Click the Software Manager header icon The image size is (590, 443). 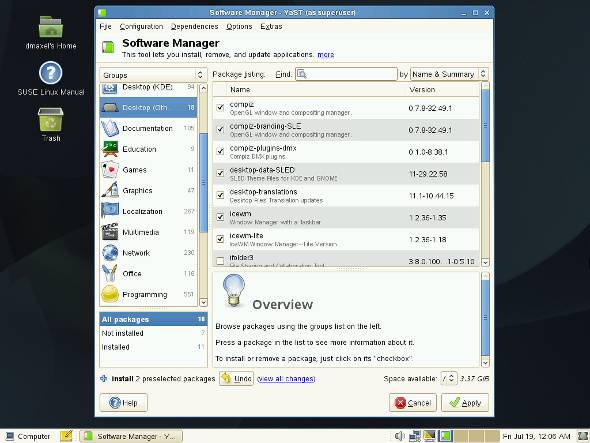[x=108, y=47]
